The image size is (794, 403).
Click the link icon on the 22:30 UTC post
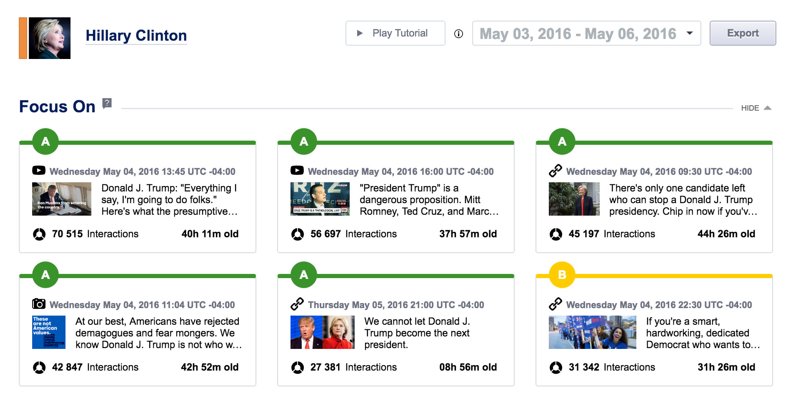pyautogui.click(x=555, y=304)
